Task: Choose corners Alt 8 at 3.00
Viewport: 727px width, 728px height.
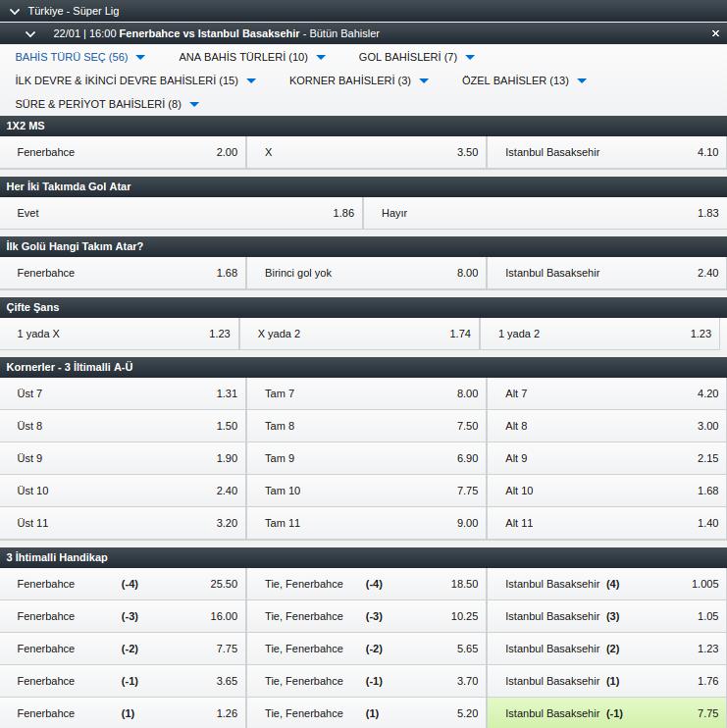Action: pyautogui.click(x=606, y=426)
